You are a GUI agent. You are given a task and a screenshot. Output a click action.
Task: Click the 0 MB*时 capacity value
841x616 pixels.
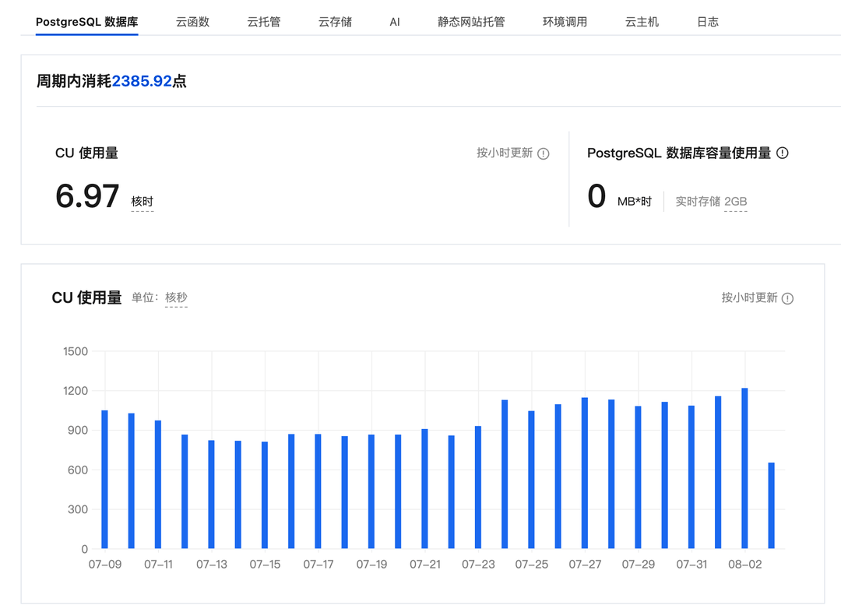pos(596,195)
